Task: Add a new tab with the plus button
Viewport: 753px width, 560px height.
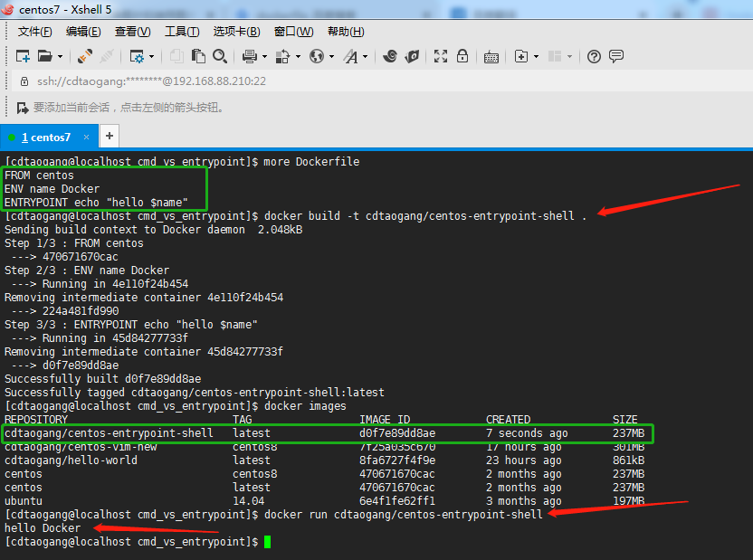Action: tap(110, 137)
